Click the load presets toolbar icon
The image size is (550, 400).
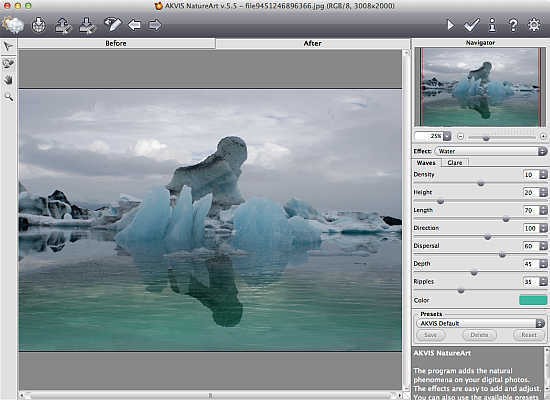(63, 25)
